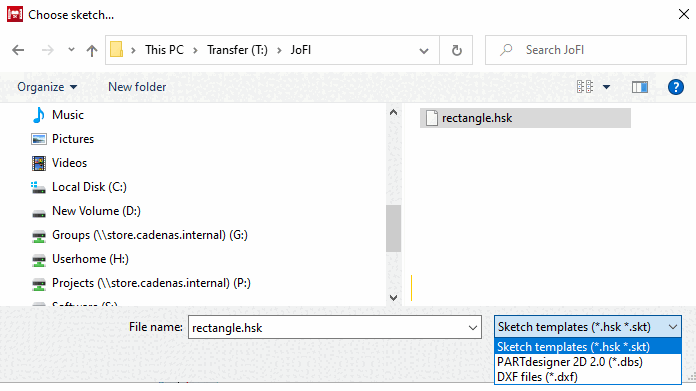Image resolution: width=696 pixels, height=391 pixels.
Task: Click the navigation pane scrollbar thumb
Action: point(393,228)
